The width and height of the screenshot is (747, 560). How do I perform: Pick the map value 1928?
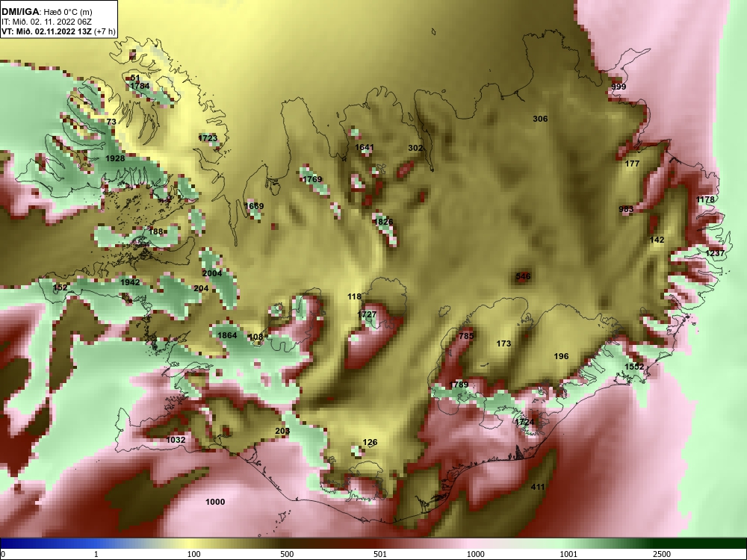115,158
